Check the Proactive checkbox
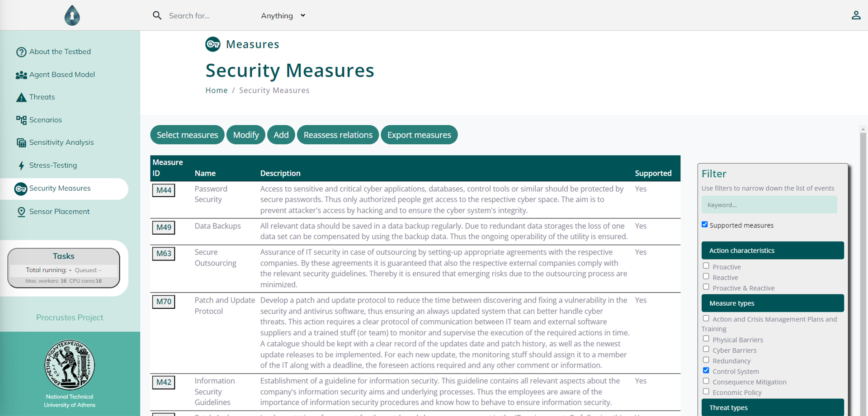The width and height of the screenshot is (868, 416). tap(706, 266)
